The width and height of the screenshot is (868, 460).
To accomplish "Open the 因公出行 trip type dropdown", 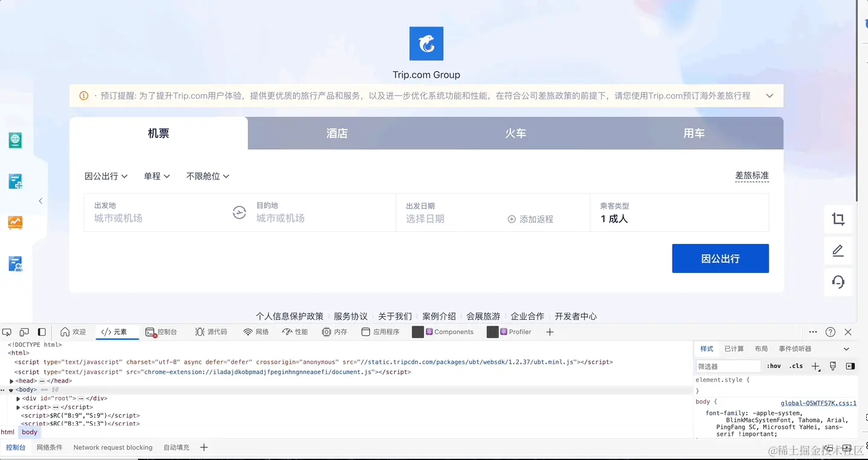I will point(106,176).
